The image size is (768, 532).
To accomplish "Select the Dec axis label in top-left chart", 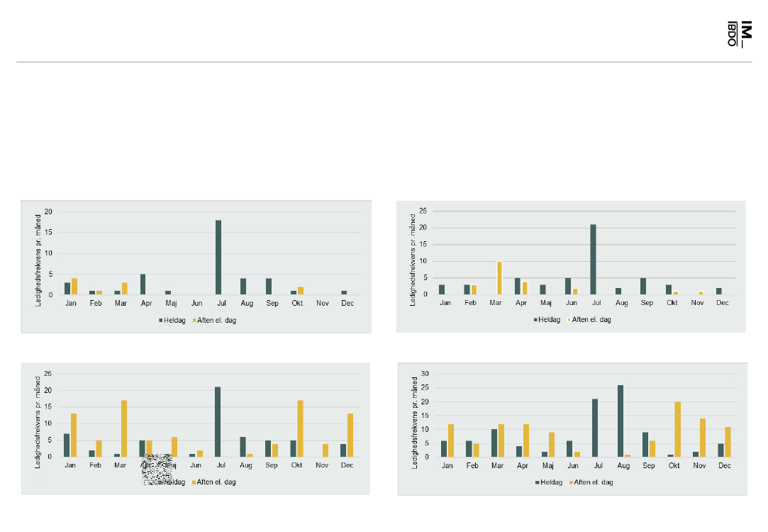I will (x=347, y=303).
